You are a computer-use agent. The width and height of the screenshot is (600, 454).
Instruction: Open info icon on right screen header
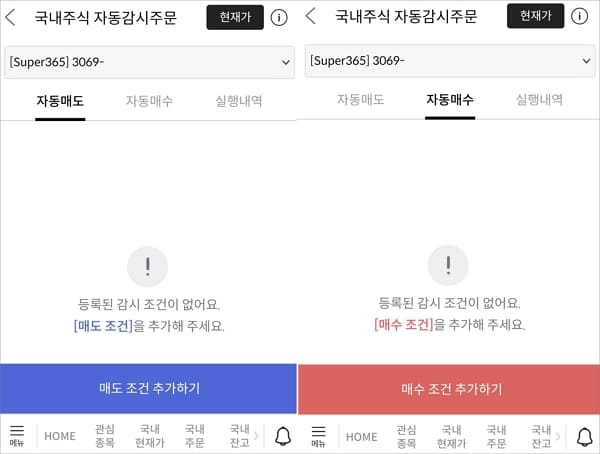[579, 17]
